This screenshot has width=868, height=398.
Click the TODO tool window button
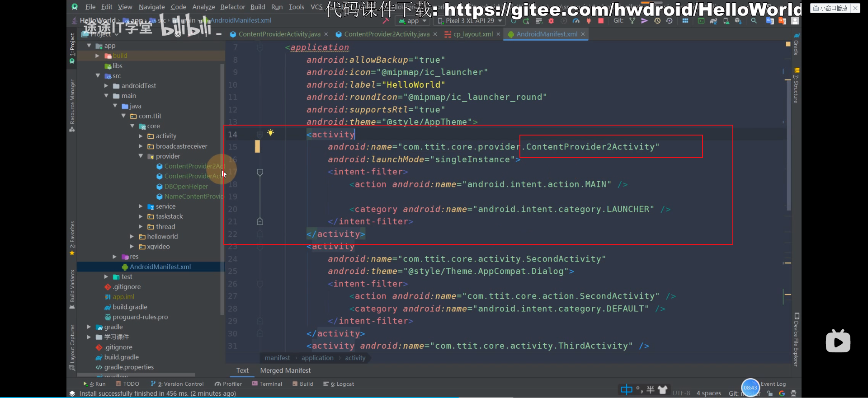point(127,384)
